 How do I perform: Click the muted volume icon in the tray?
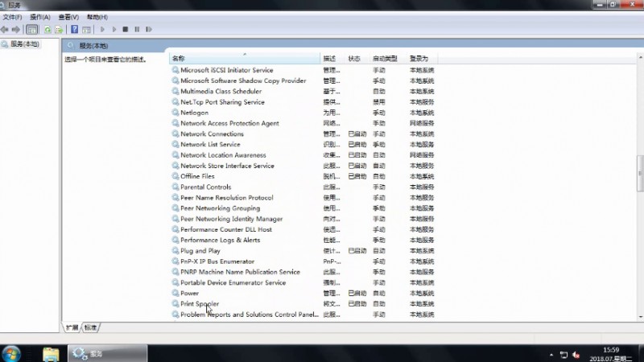click(576, 355)
